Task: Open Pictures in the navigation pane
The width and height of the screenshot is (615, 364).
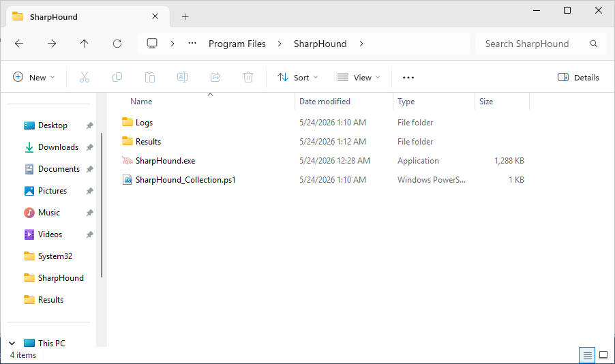Action: click(x=52, y=191)
